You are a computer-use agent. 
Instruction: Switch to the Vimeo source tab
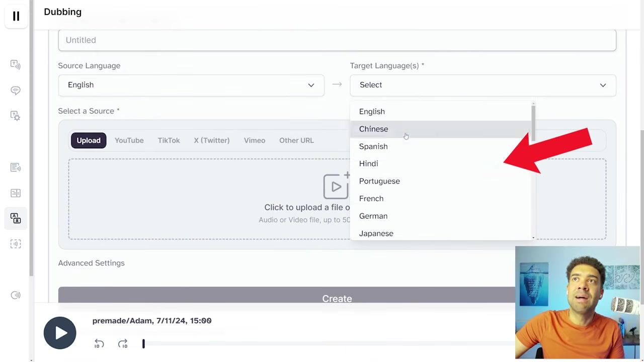(255, 140)
